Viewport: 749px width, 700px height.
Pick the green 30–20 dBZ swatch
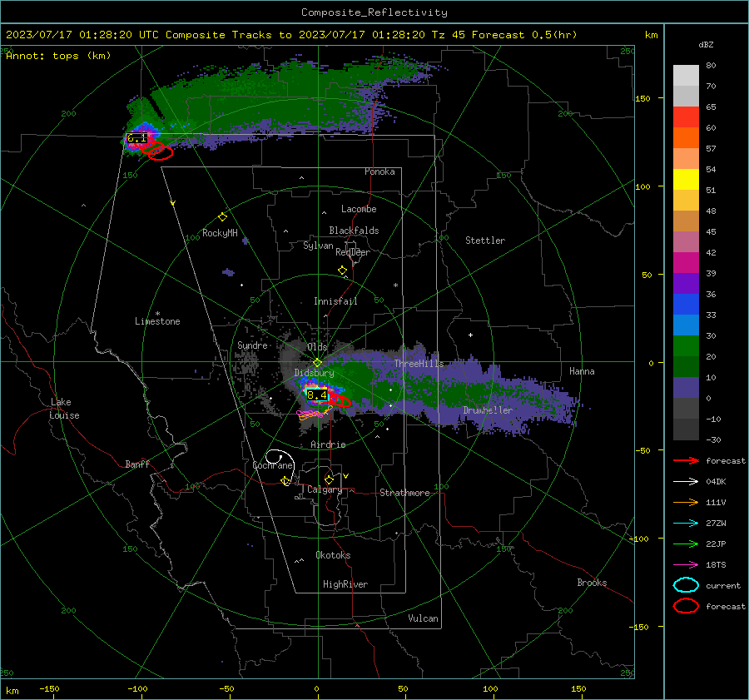(686, 346)
